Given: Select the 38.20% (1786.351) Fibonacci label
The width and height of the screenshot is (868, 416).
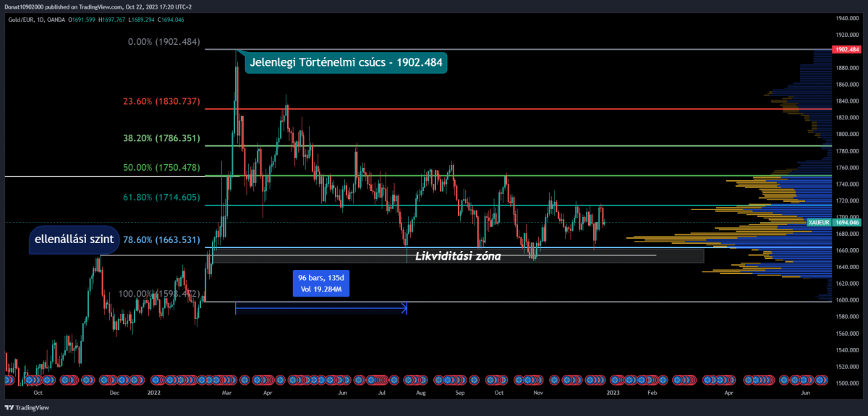Looking at the screenshot, I should (161, 137).
